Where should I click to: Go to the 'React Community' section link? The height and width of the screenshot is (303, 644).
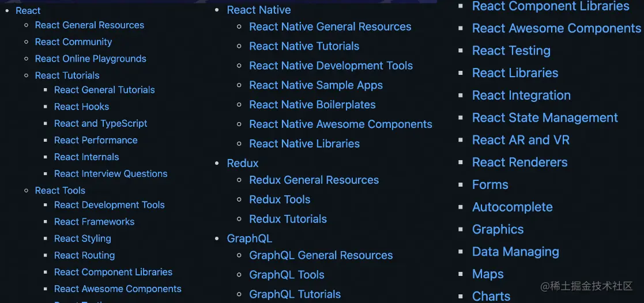(x=74, y=42)
